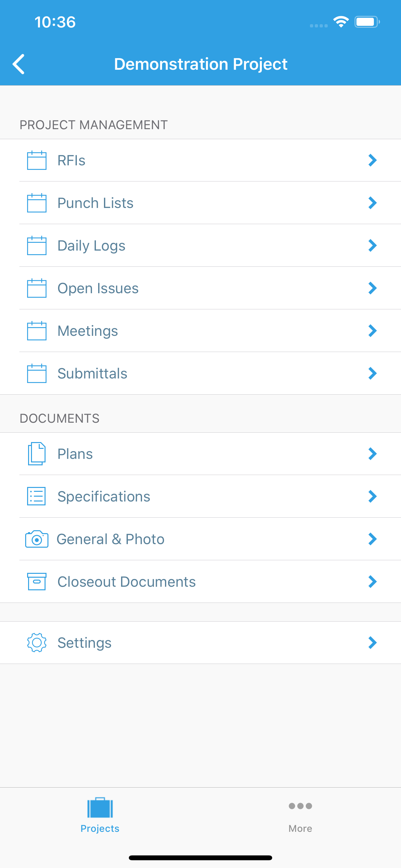Open the Settings row label
The height and width of the screenshot is (868, 401).
85,643
